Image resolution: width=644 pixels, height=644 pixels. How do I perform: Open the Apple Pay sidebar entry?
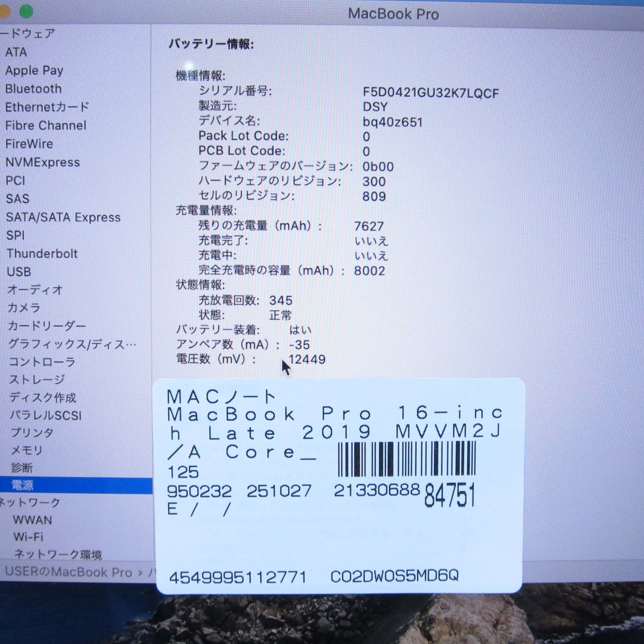tap(34, 71)
